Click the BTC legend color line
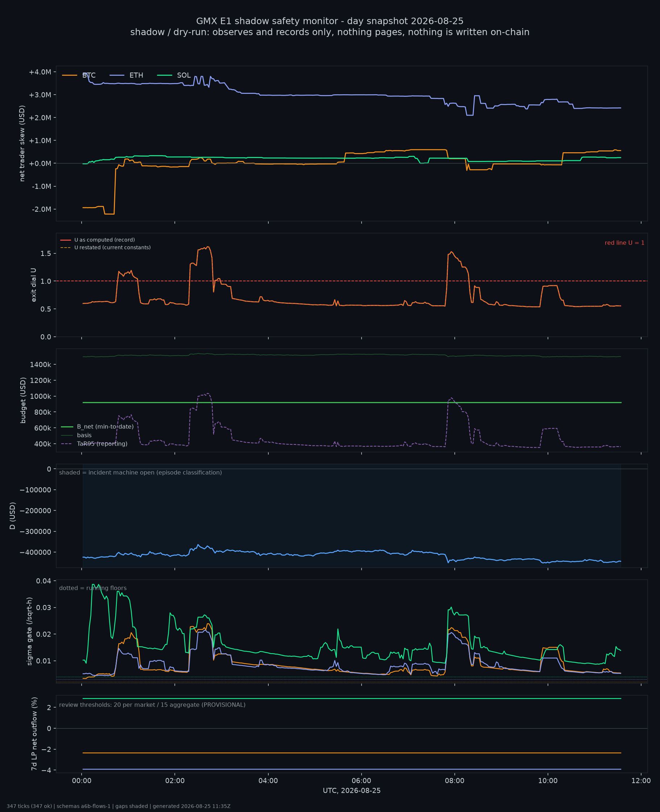 [x=70, y=75]
